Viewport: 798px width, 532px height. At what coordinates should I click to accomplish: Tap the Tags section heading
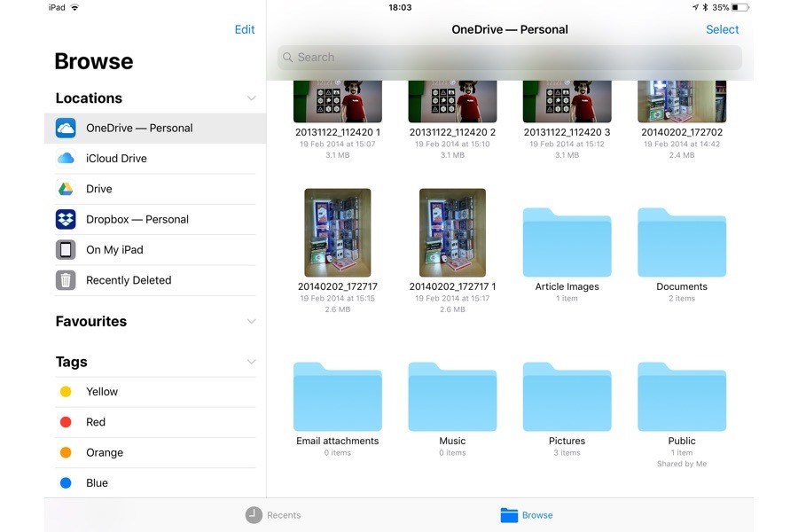71,362
